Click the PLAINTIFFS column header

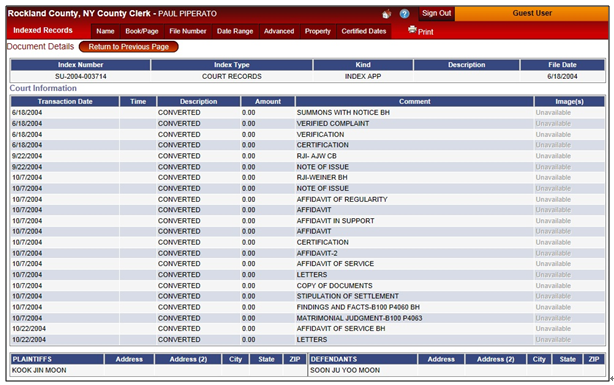(x=57, y=359)
